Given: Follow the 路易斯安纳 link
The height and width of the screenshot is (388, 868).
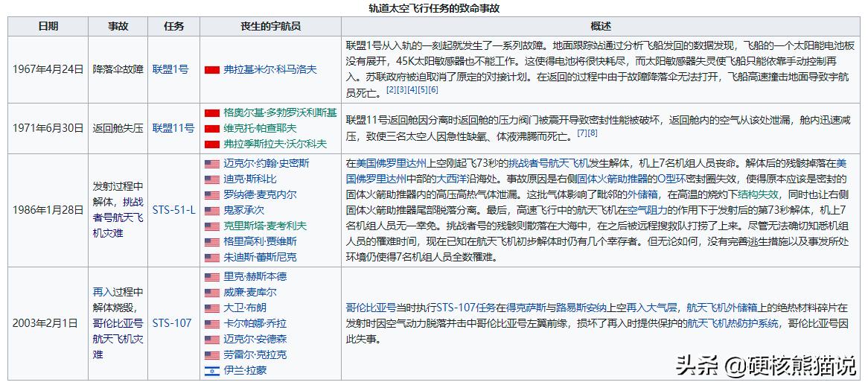Looking at the screenshot, I should (x=582, y=308).
